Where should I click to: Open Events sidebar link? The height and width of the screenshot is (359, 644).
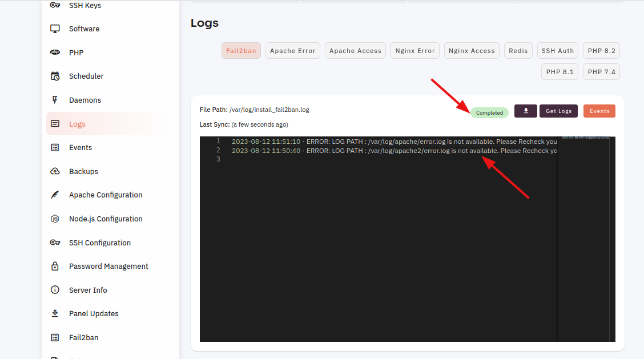click(80, 147)
